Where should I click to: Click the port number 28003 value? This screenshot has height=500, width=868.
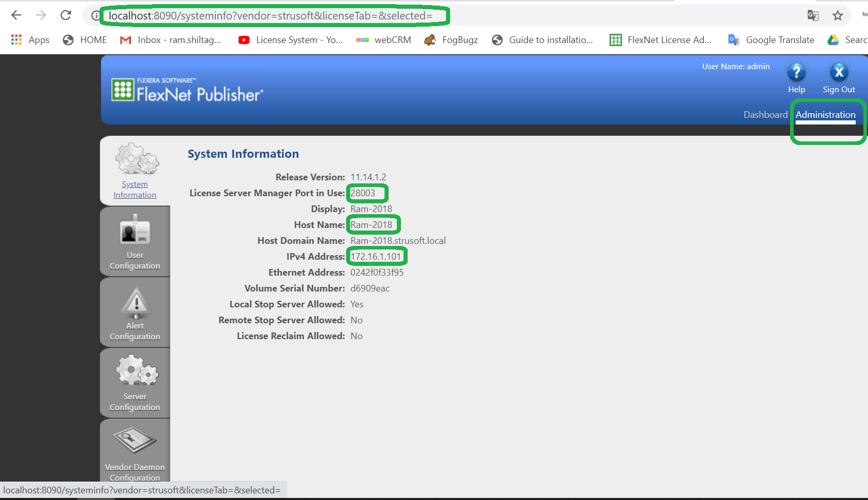[x=362, y=193]
